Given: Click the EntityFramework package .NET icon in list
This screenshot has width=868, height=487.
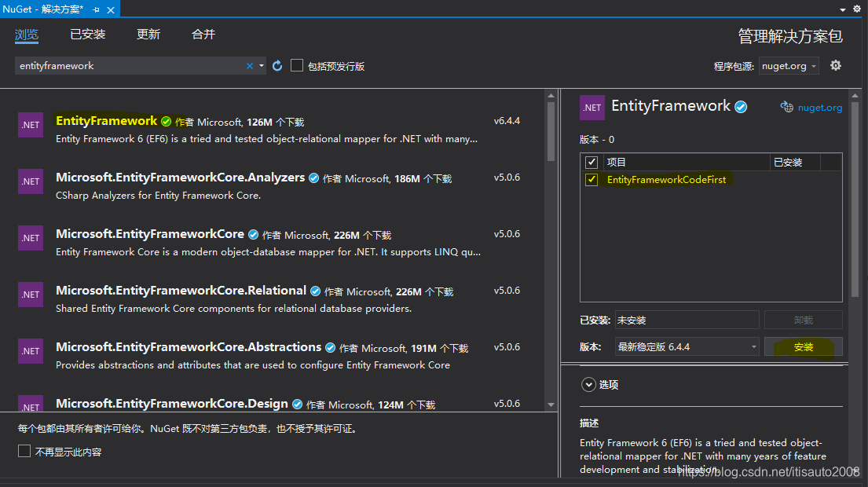Looking at the screenshot, I should pos(31,125).
